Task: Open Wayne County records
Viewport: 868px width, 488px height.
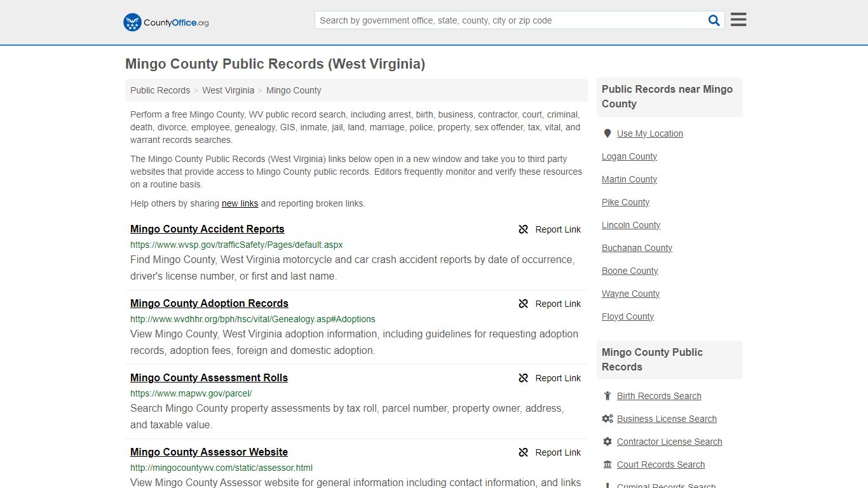Action: 630,294
